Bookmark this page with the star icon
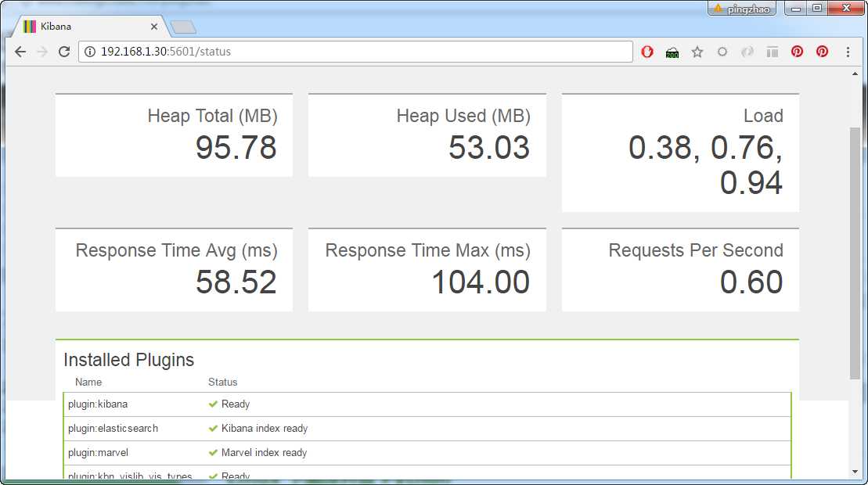 [x=697, y=52]
